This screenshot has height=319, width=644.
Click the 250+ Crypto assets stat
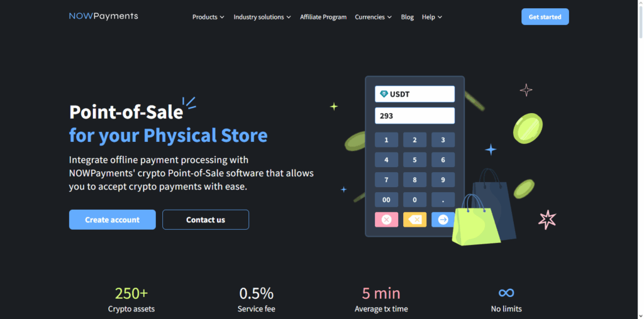point(131,300)
